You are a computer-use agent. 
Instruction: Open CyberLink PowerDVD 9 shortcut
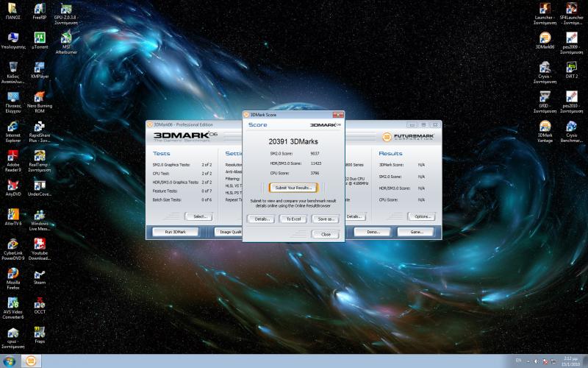[13, 250]
